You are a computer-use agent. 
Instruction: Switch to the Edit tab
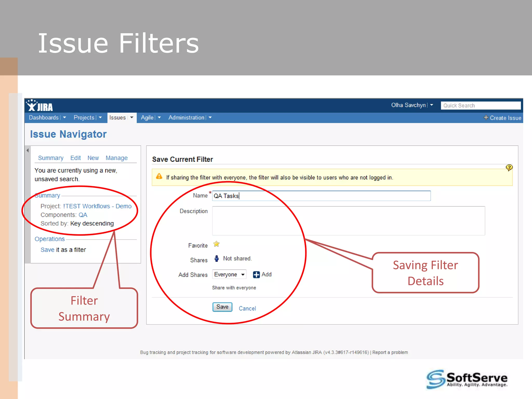[x=76, y=158]
